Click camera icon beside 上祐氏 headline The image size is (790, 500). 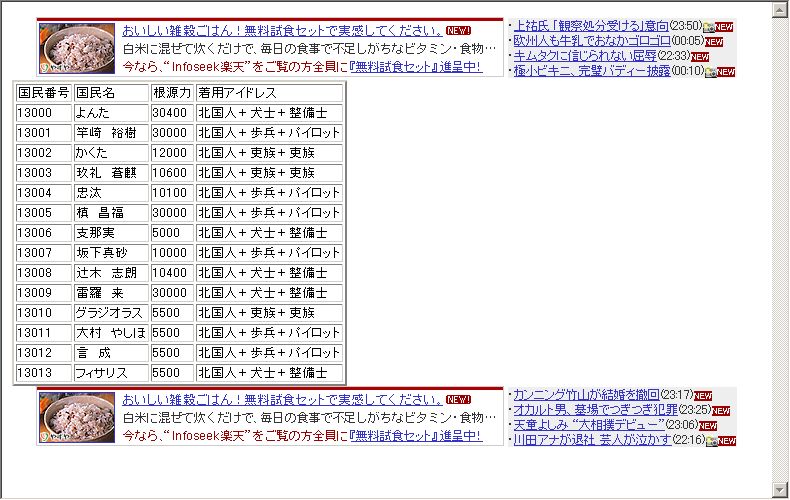point(708,27)
